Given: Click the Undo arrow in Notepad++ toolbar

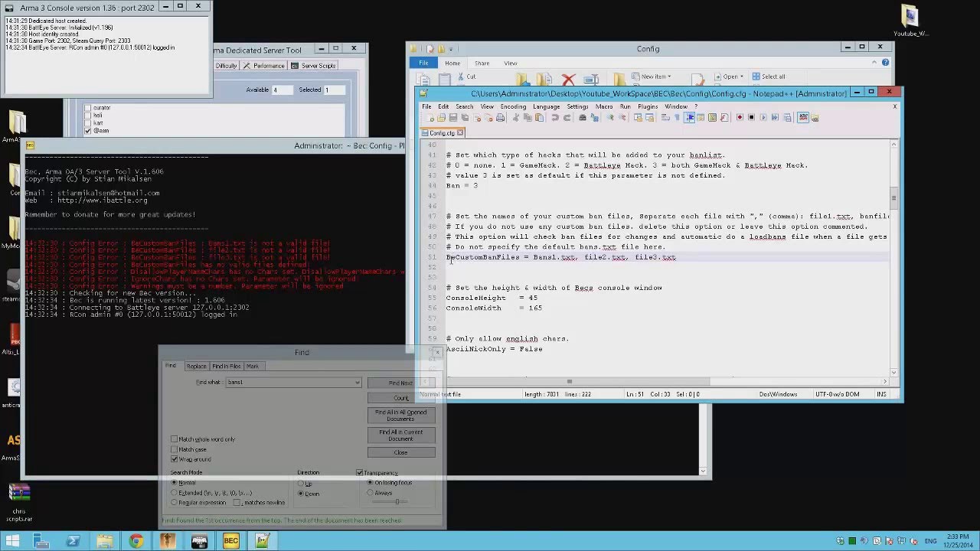Looking at the screenshot, I should coord(556,118).
